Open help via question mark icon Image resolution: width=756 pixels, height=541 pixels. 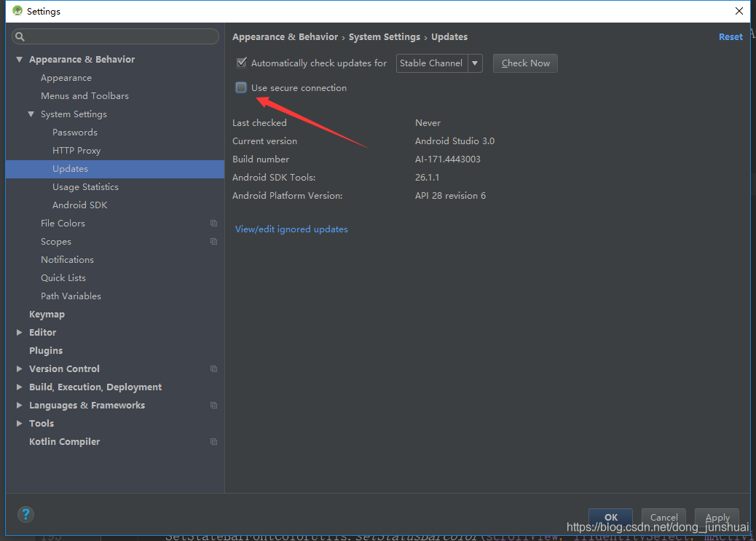[25, 514]
